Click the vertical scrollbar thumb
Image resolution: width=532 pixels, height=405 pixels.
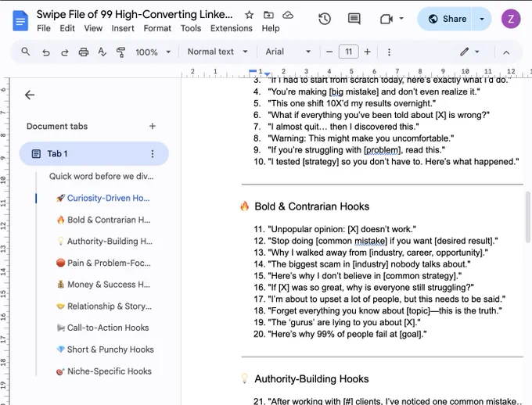(527, 217)
